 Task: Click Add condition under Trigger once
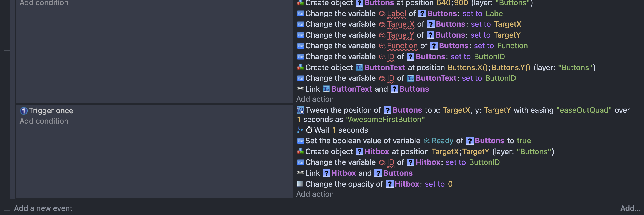tap(44, 121)
